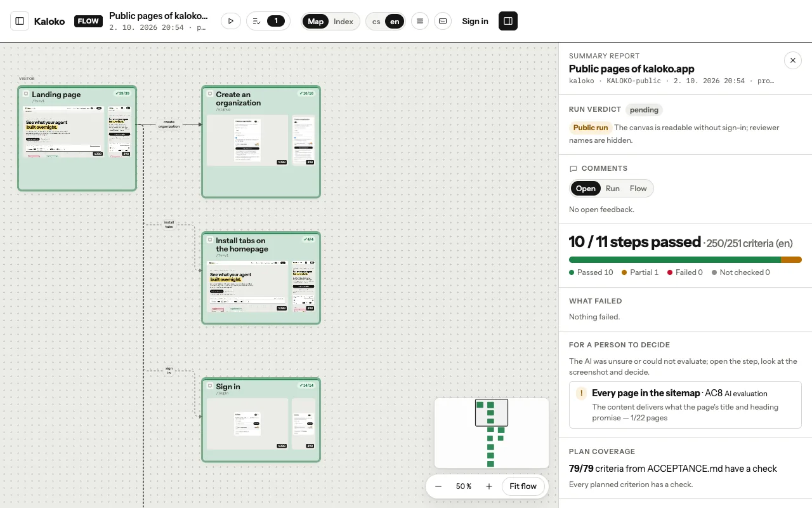Image resolution: width=812 pixels, height=508 pixels.
Task: Click the Fit flow button
Action: pyautogui.click(x=523, y=486)
